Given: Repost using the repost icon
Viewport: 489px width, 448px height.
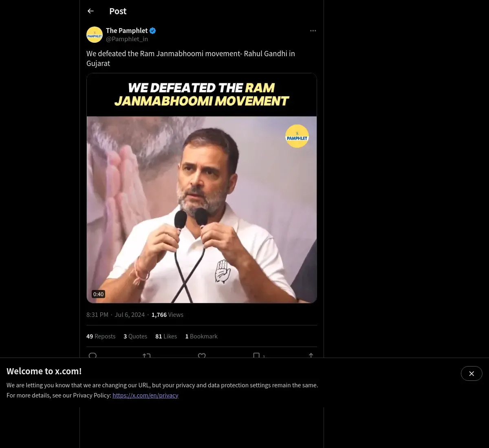Looking at the screenshot, I should coord(147,356).
